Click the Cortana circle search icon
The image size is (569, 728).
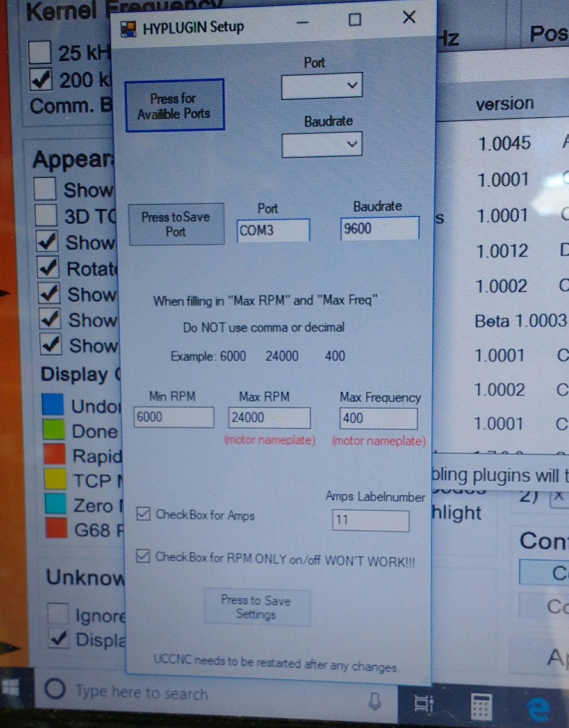56,689
